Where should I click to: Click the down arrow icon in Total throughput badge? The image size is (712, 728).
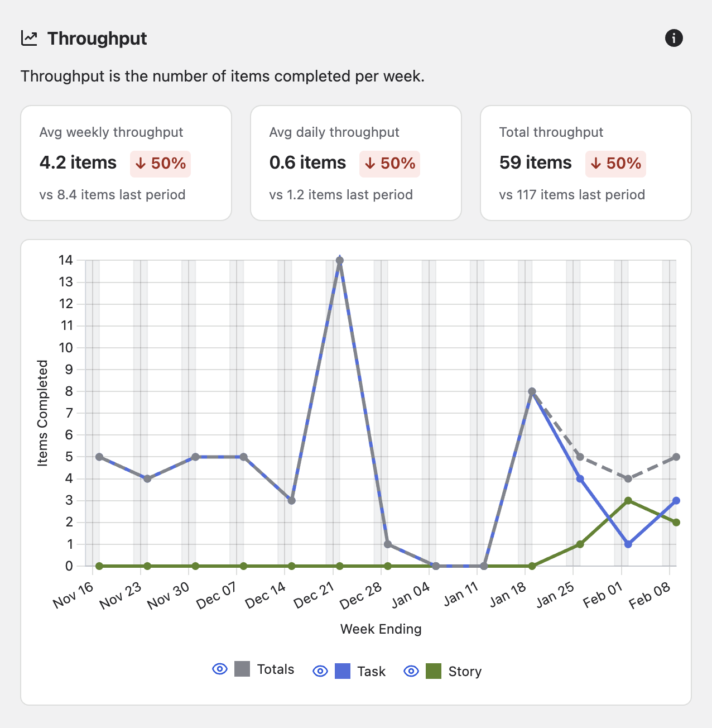[x=595, y=164]
